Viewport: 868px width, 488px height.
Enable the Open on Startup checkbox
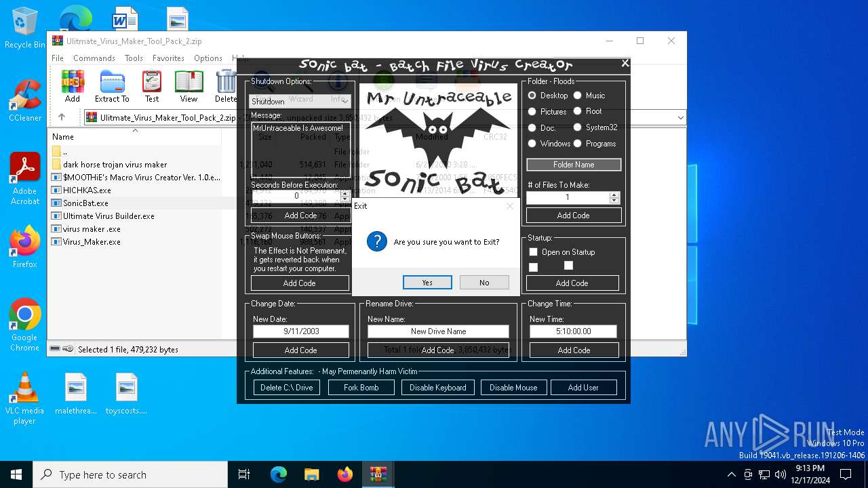(533, 252)
